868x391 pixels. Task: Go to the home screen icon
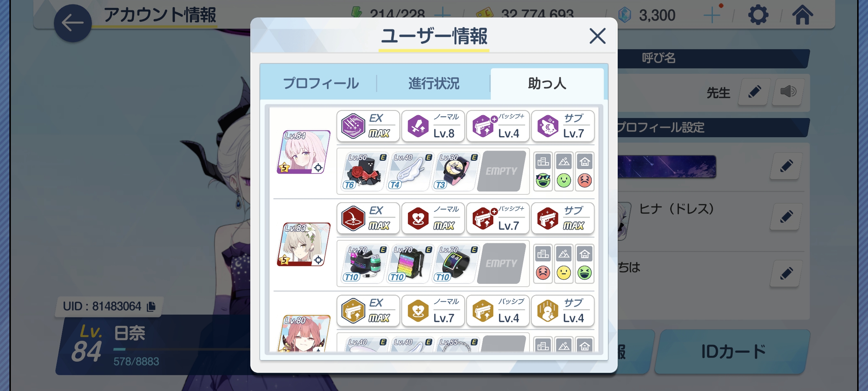803,15
